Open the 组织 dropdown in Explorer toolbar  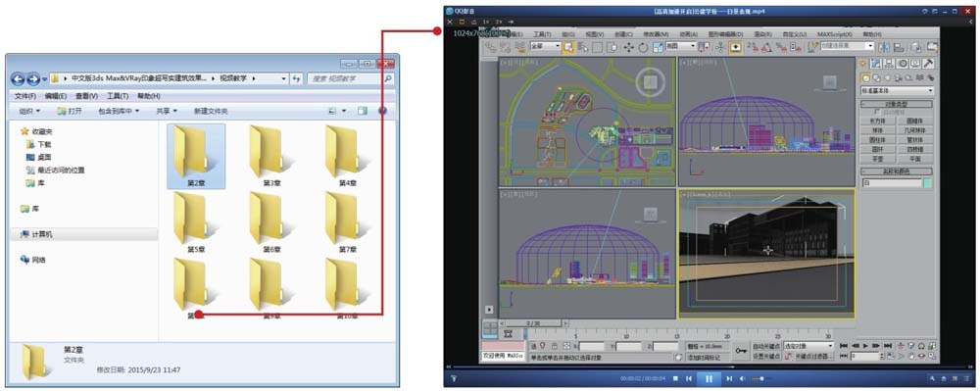(x=29, y=111)
